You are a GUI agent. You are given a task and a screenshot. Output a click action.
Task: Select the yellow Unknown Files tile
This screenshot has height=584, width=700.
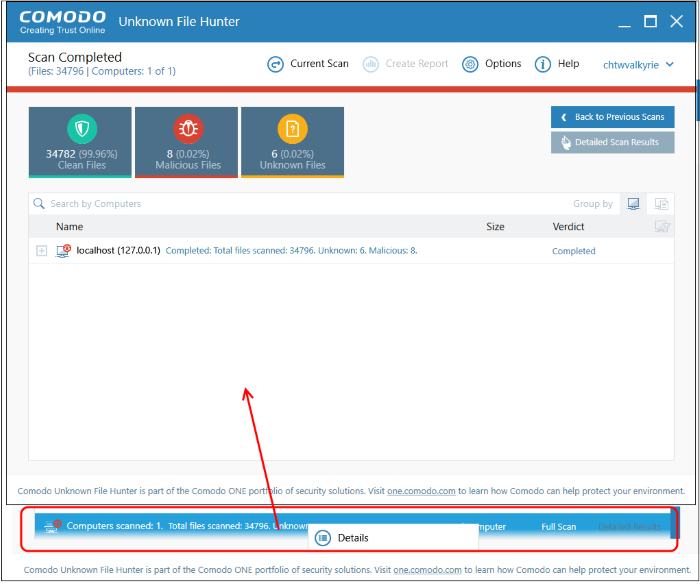pyautogui.click(x=292, y=142)
